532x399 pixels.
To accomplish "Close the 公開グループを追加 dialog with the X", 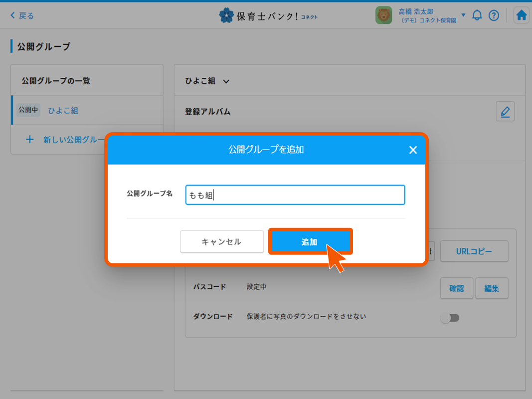I will [x=413, y=150].
